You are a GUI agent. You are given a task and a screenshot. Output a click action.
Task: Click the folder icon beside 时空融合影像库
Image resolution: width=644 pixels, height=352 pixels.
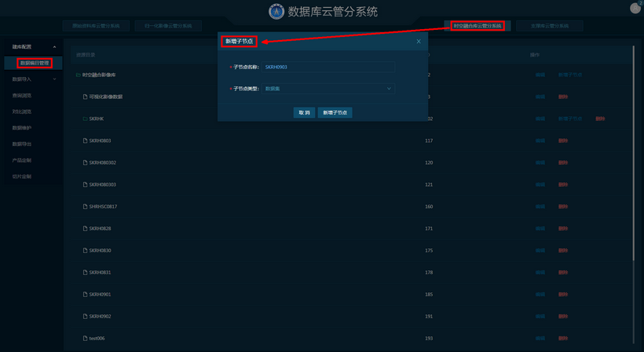[78, 75]
